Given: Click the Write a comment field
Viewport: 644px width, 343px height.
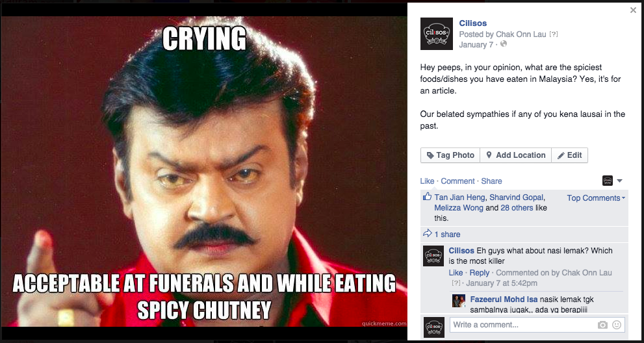Looking at the screenshot, I should coord(537,325).
